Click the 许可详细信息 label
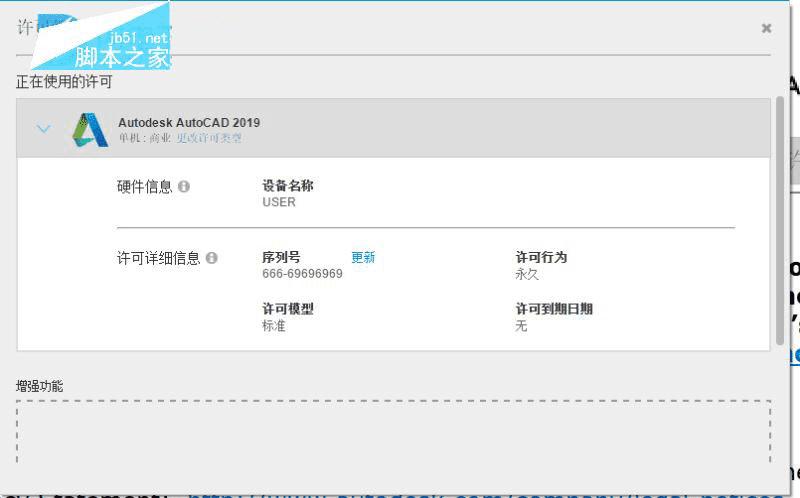The width and height of the screenshot is (800, 498). [x=159, y=258]
